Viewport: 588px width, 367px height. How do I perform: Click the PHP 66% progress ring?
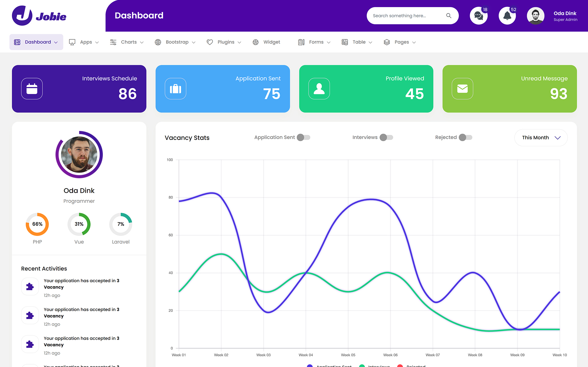coord(37,224)
